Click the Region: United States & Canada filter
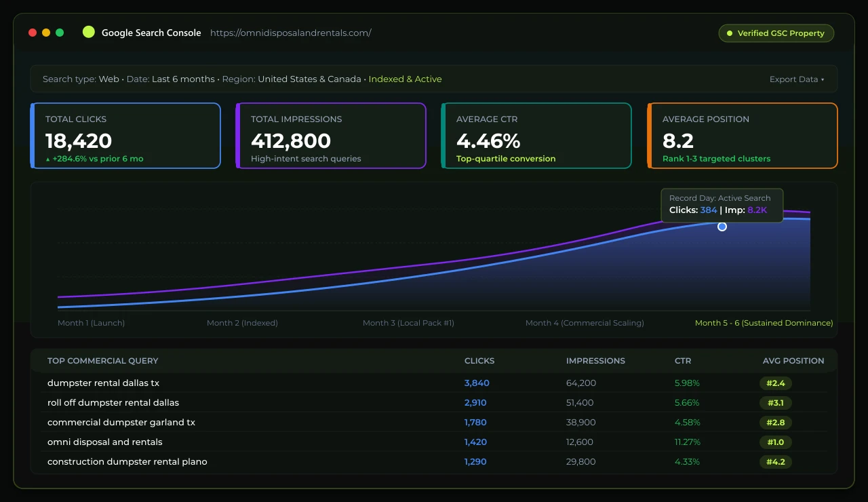The height and width of the screenshot is (502, 868). click(x=292, y=79)
